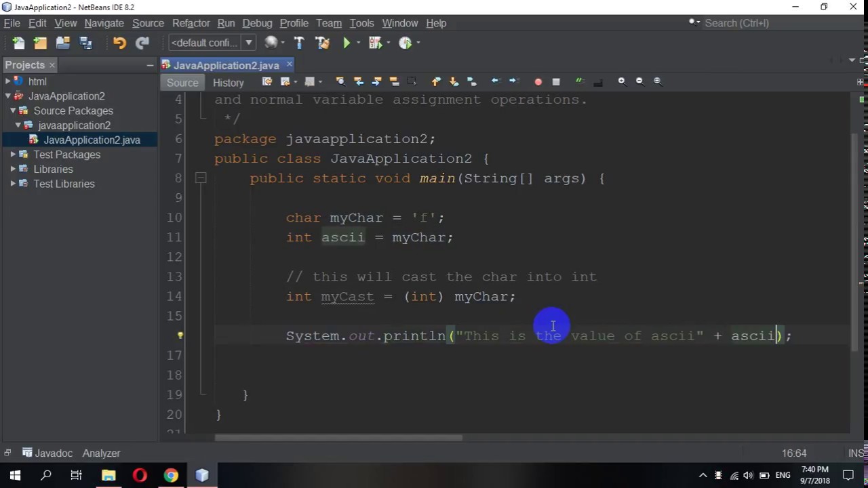Screen dimensions: 868x488
Task: Switch to Source view button
Action: pos(182,83)
